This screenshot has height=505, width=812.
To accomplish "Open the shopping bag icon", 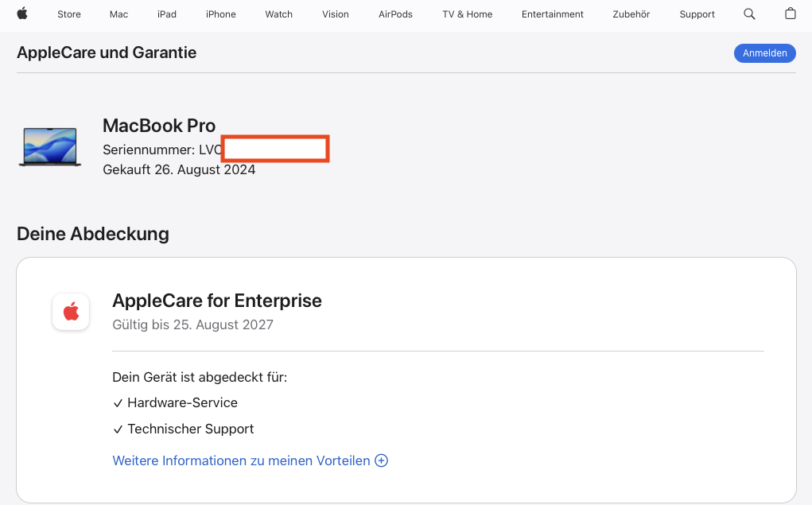I will 790,14.
